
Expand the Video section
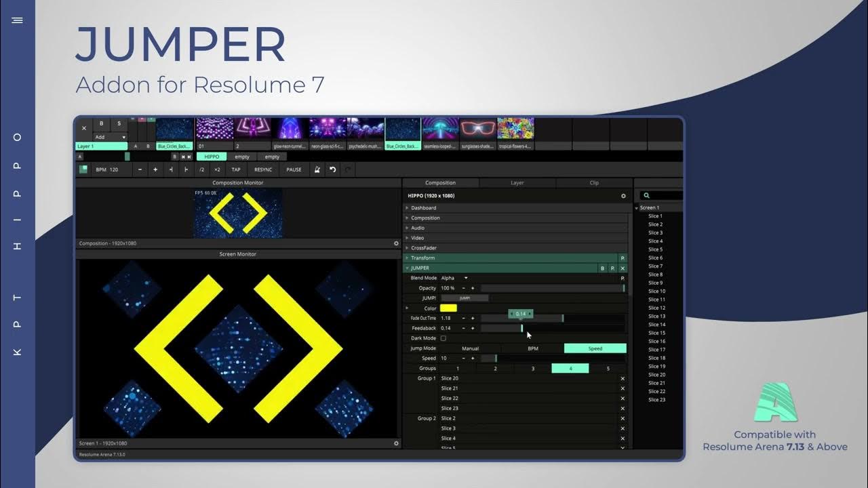pos(516,238)
